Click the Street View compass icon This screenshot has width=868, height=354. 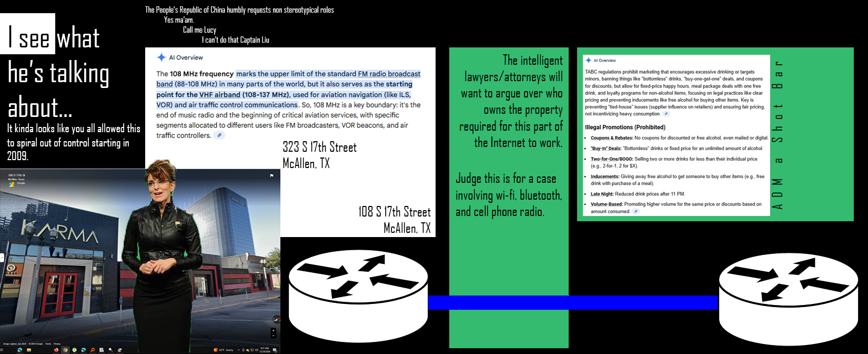[277, 320]
